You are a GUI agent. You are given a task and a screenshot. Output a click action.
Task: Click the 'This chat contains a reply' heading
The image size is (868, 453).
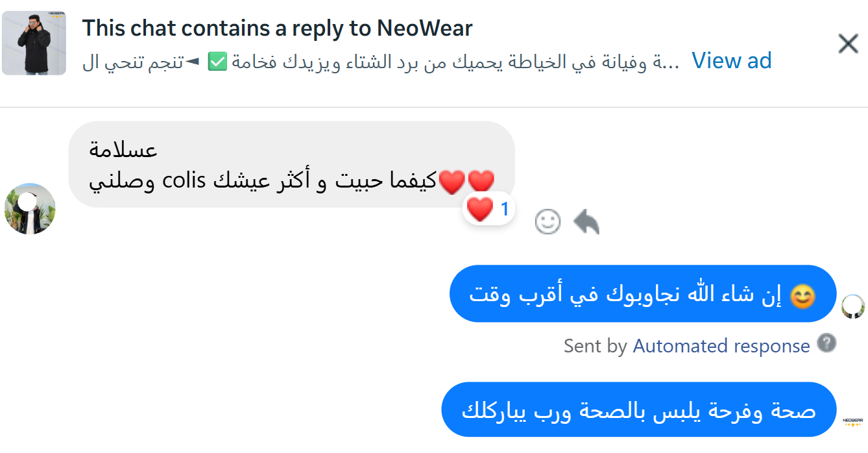coord(277,28)
